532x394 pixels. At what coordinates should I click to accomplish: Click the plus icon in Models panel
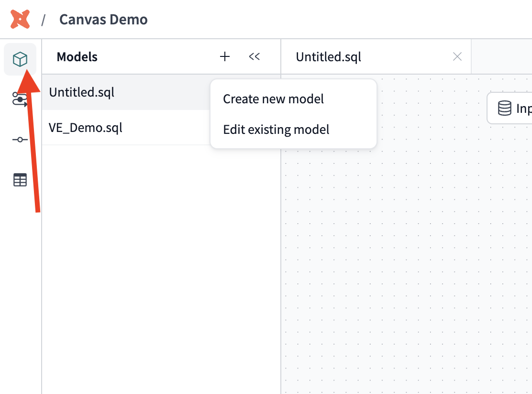(224, 56)
